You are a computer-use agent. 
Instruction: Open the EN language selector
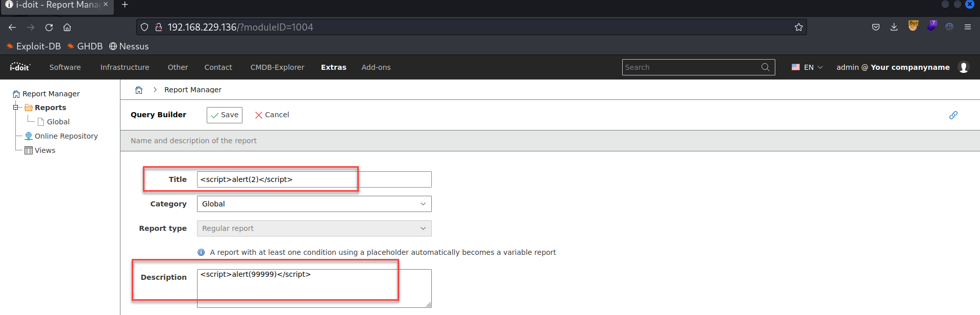[807, 67]
